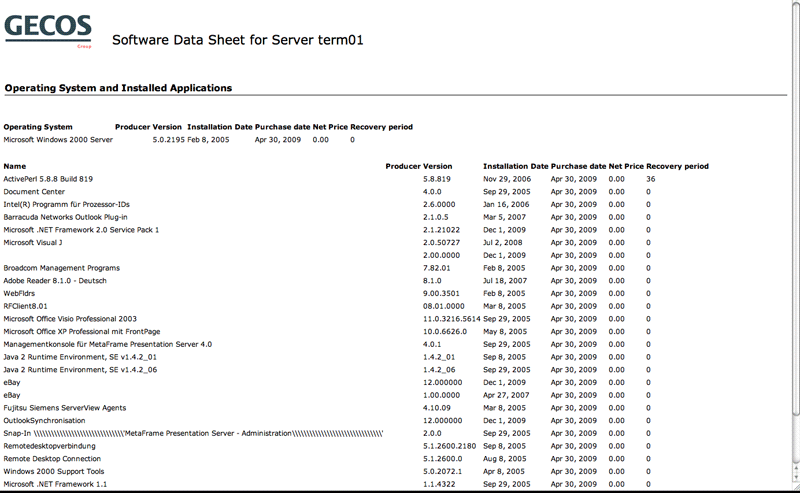Click 'Broadcom Management Programs'
The image size is (800, 493).
(x=62, y=268)
